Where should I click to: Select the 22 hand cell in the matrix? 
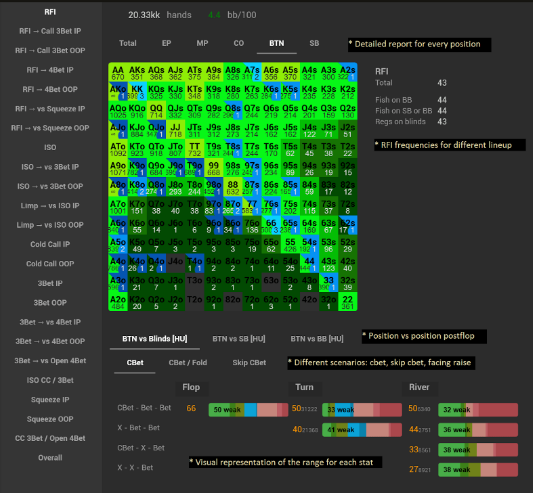click(x=347, y=302)
